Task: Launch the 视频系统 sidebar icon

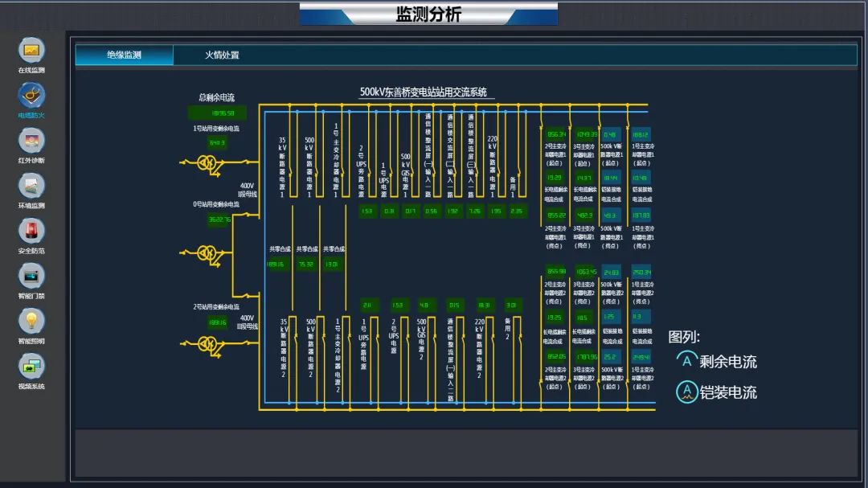Action: [31, 367]
